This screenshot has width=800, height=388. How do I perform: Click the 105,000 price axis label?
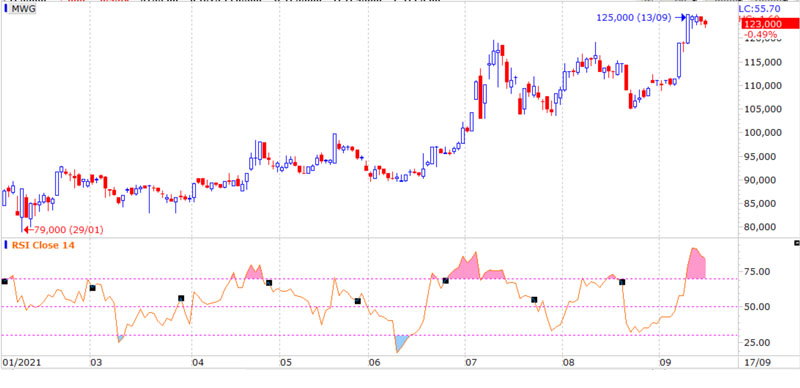tap(764, 109)
